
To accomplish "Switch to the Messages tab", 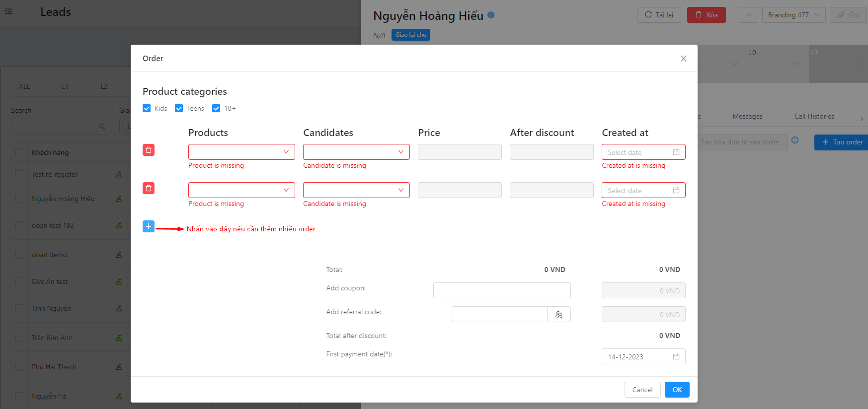I will pos(747,116).
